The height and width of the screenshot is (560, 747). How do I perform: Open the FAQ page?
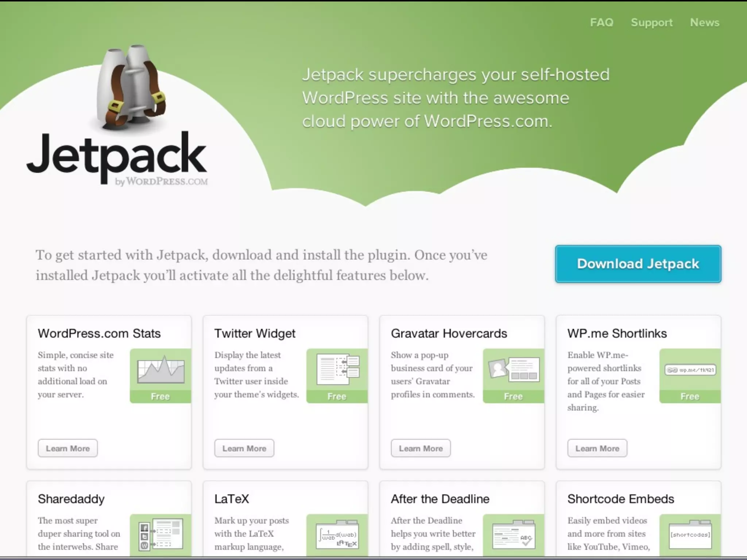[601, 23]
